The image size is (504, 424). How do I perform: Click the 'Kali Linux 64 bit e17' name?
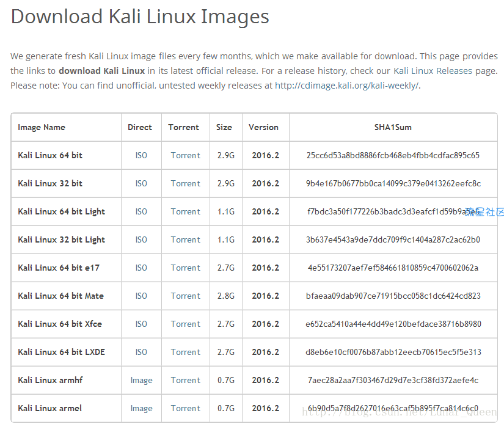[59, 268]
